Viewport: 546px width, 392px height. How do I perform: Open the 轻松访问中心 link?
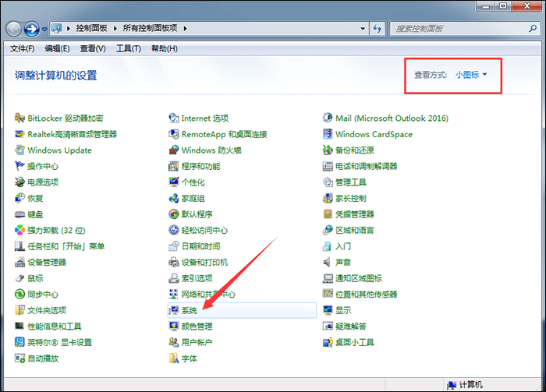[x=204, y=230]
